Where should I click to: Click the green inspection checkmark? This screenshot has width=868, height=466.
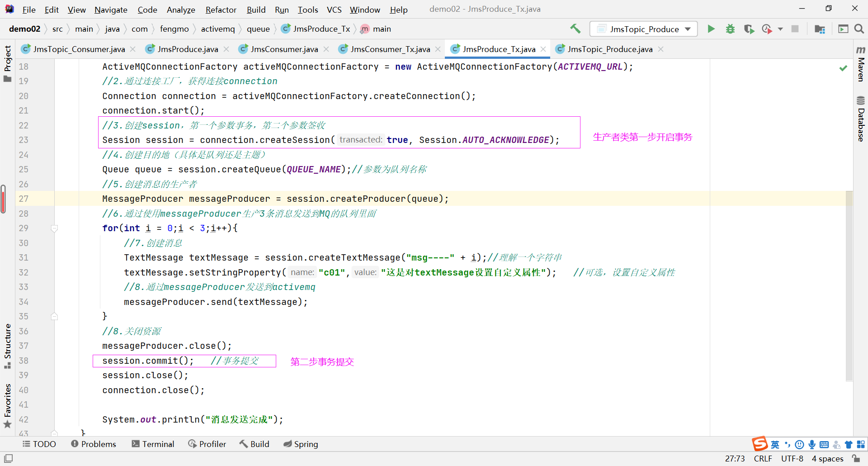coord(843,68)
